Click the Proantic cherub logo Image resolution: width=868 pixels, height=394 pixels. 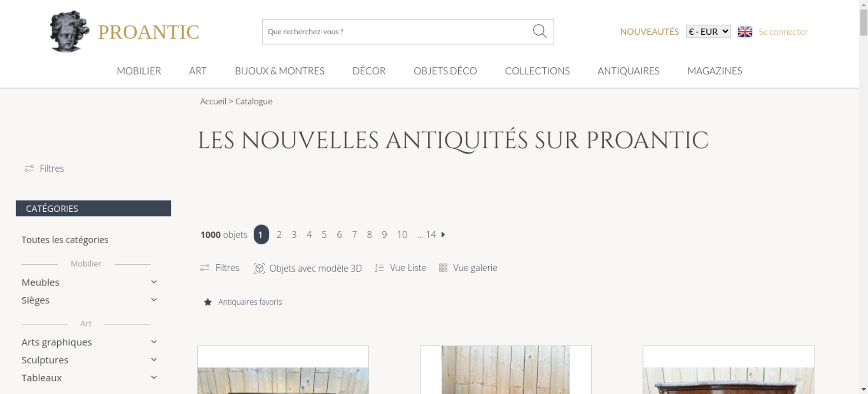click(x=69, y=31)
